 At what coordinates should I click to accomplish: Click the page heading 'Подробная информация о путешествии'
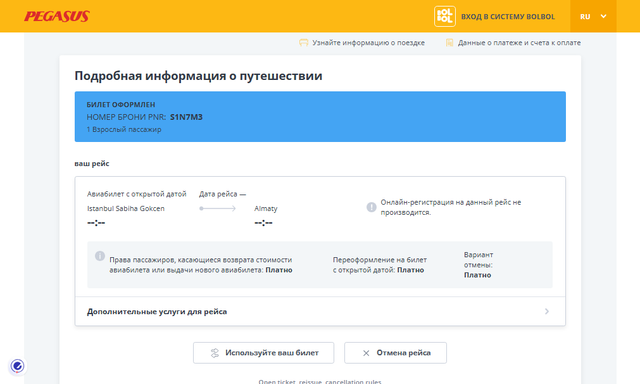[198, 76]
